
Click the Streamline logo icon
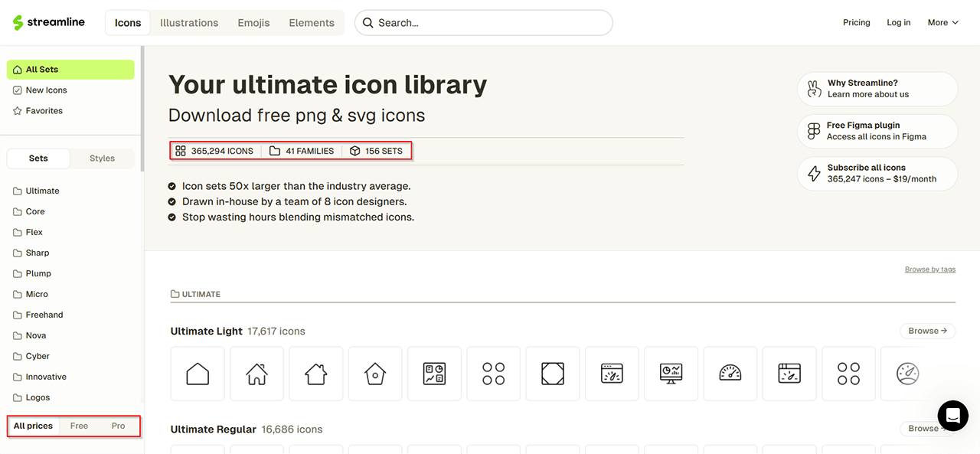point(18,23)
